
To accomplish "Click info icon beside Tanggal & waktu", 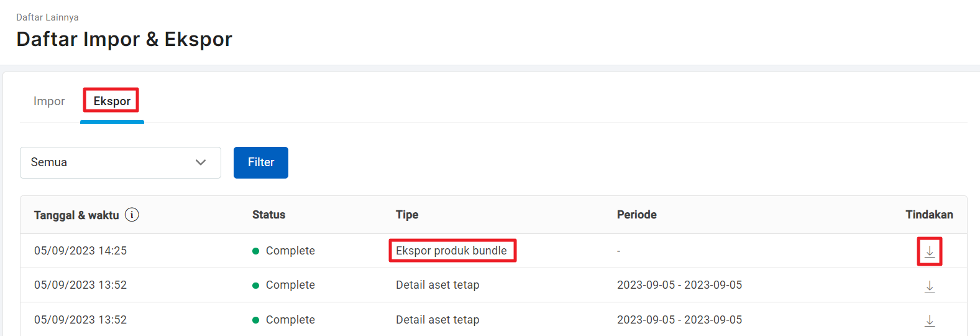I will [x=132, y=215].
